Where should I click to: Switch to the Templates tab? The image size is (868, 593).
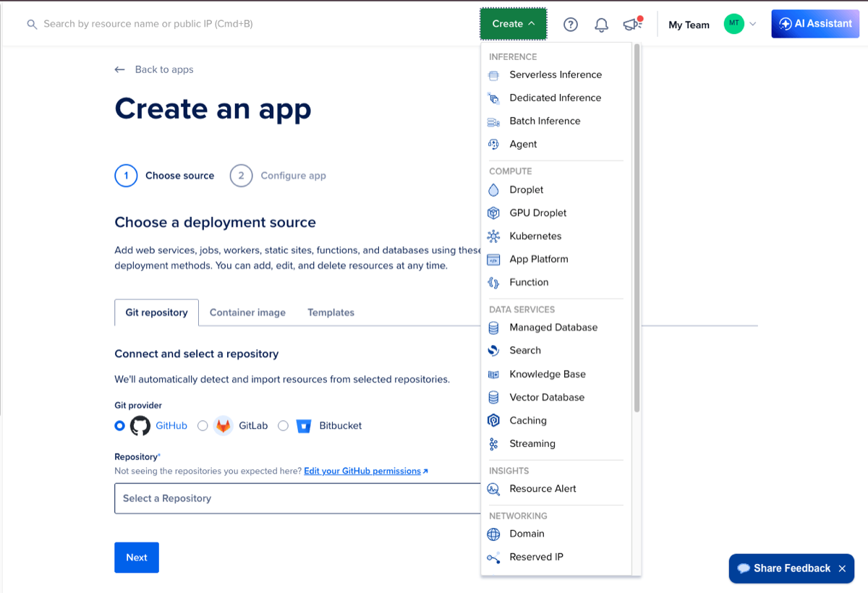tap(331, 312)
